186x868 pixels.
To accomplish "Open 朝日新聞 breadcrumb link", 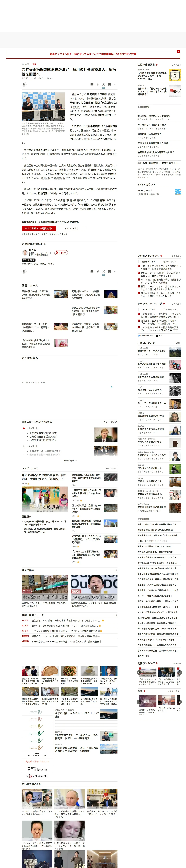I will tap(25, 64).
